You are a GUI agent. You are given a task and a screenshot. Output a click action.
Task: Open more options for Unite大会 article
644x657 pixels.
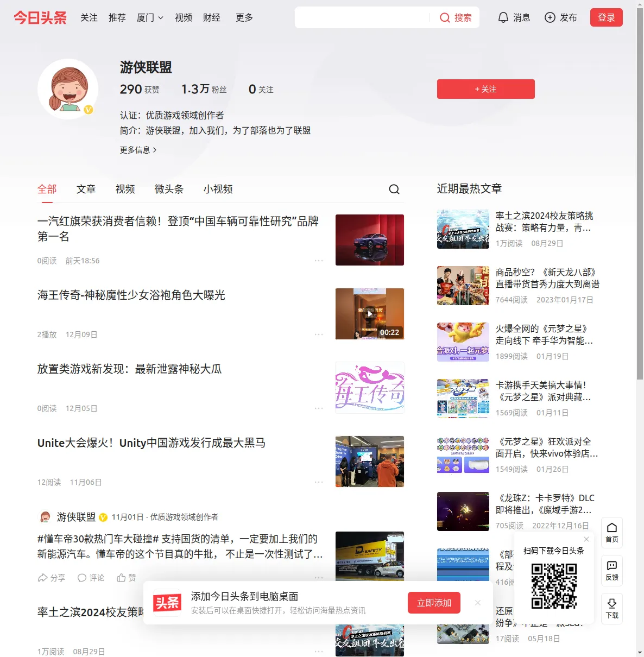pos(319,482)
